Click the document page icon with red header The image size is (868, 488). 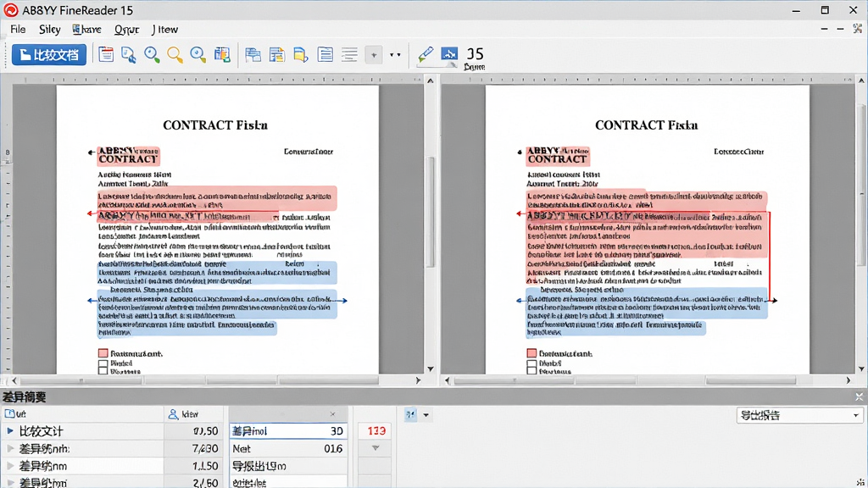click(x=106, y=54)
